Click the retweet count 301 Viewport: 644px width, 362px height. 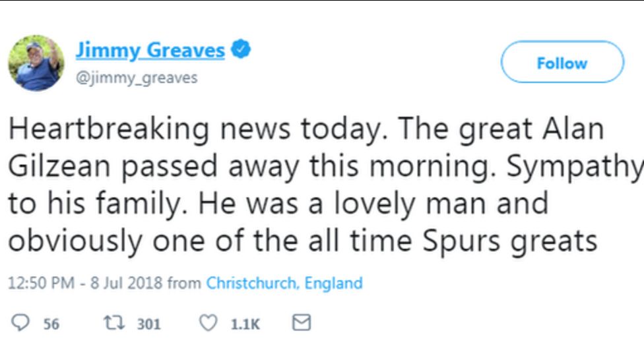coord(149,324)
